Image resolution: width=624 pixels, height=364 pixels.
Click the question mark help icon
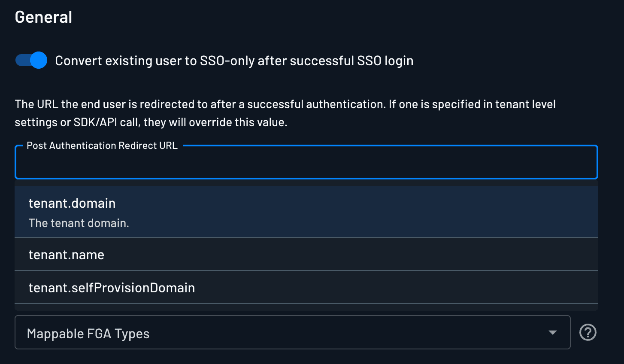pyautogui.click(x=588, y=332)
